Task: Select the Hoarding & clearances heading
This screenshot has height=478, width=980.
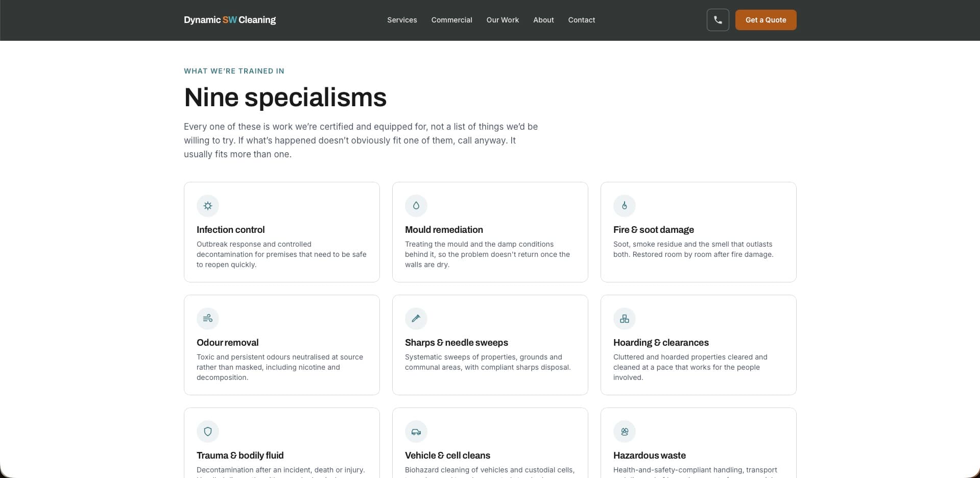Action: (661, 343)
